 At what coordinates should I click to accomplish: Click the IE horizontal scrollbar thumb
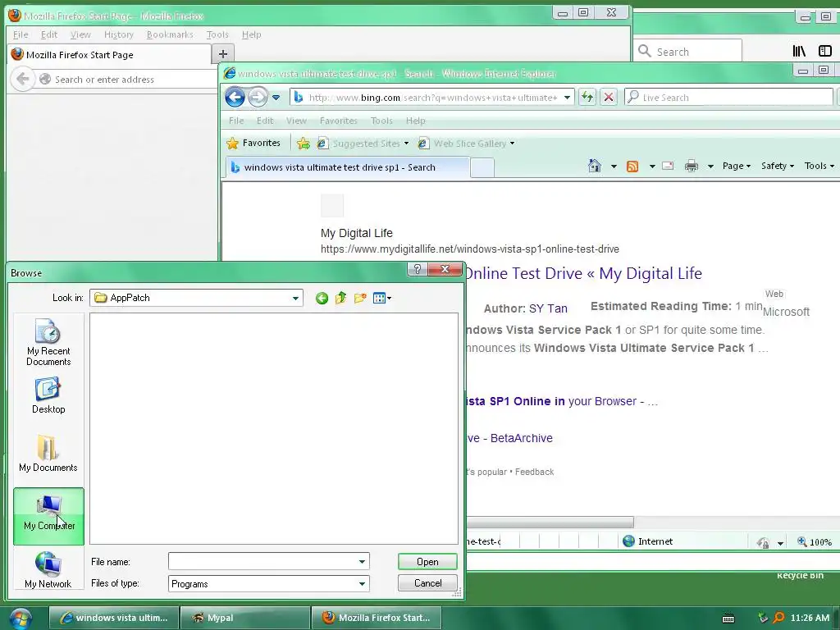pyautogui.click(x=550, y=523)
